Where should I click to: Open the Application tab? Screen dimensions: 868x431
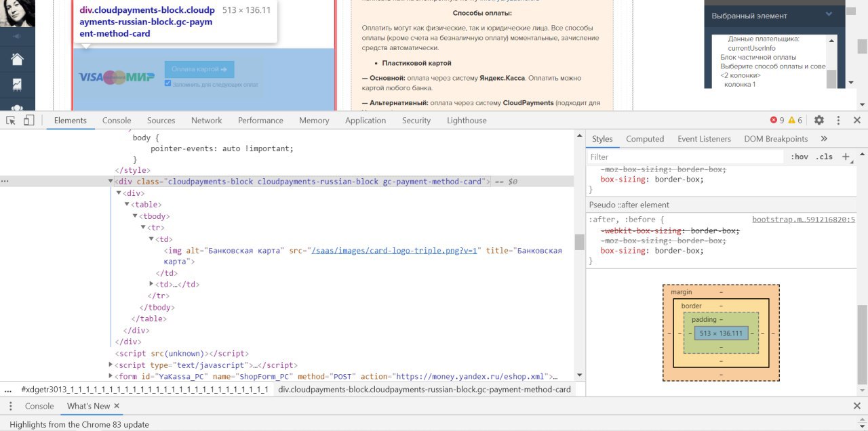click(x=366, y=120)
